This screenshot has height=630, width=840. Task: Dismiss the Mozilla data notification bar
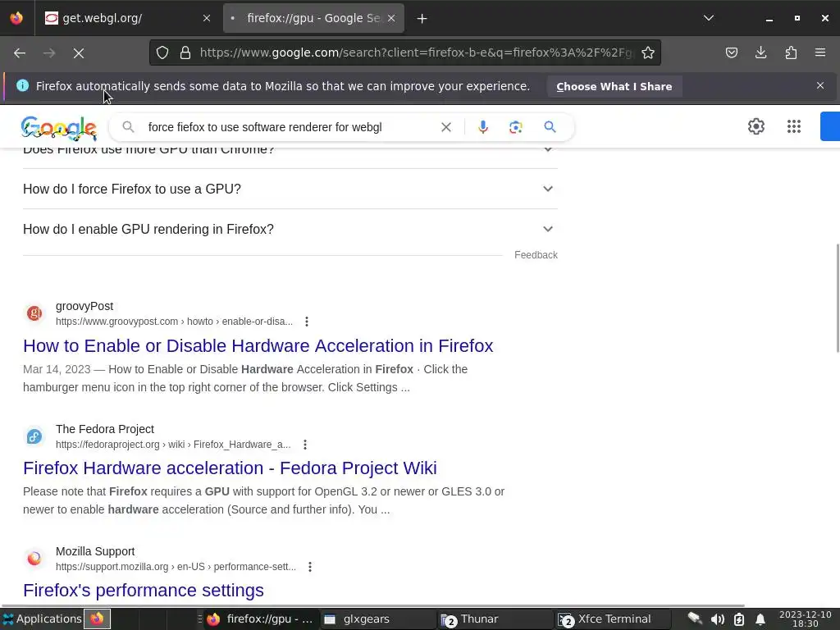pyautogui.click(x=819, y=85)
